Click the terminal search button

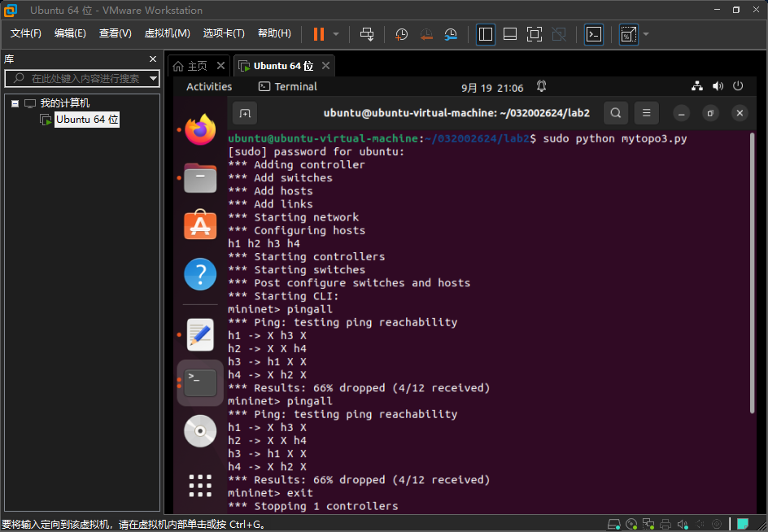(616, 113)
